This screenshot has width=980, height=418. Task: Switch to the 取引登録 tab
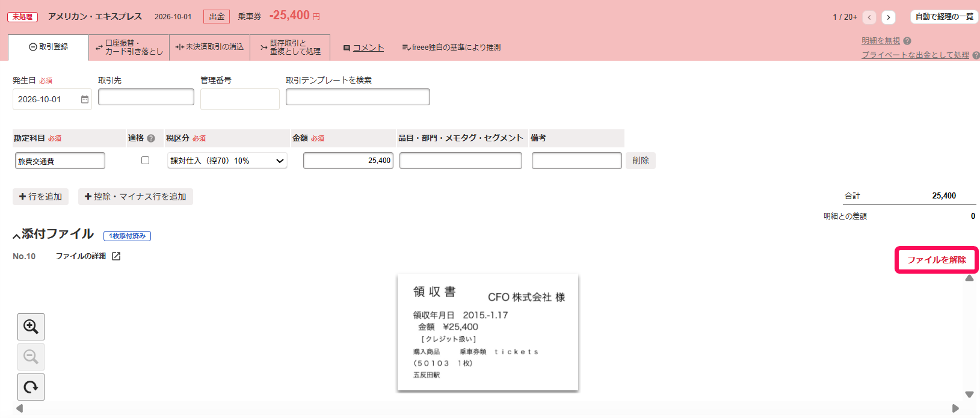tap(49, 47)
